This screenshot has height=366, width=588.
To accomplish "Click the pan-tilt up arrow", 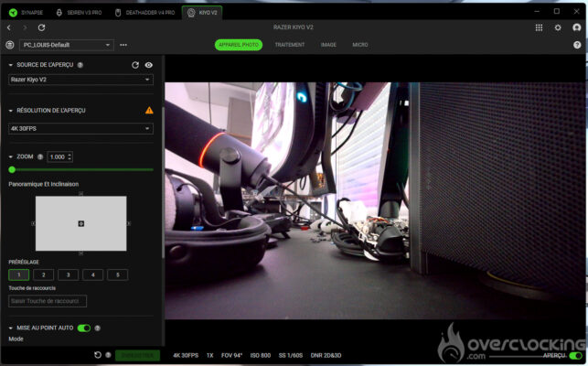I will 81,193.
